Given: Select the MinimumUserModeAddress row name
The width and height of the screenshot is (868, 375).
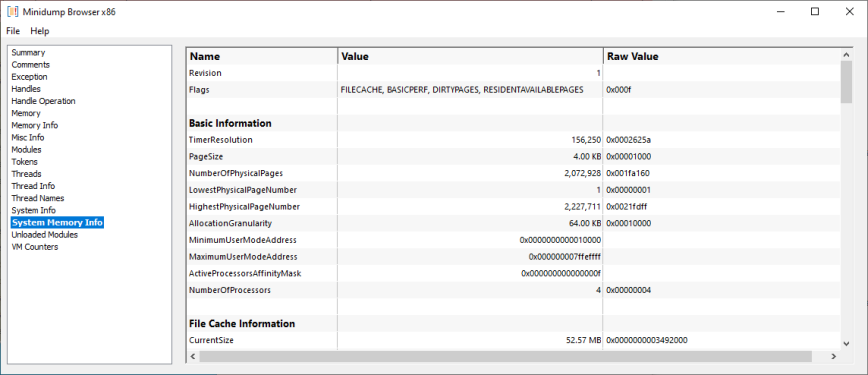Looking at the screenshot, I should [242, 240].
